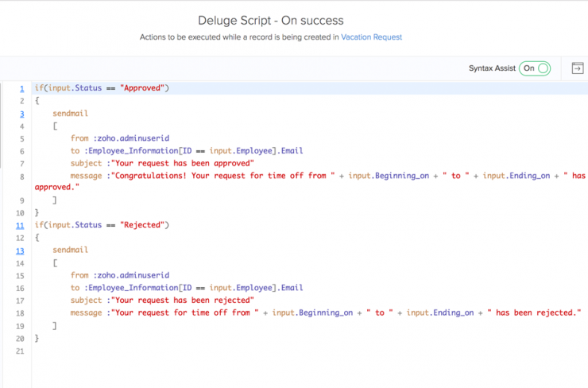The height and width of the screenshot is (388, 588).
Task: Click the first sendmail keyword
Action: click(x=71, y=114)
